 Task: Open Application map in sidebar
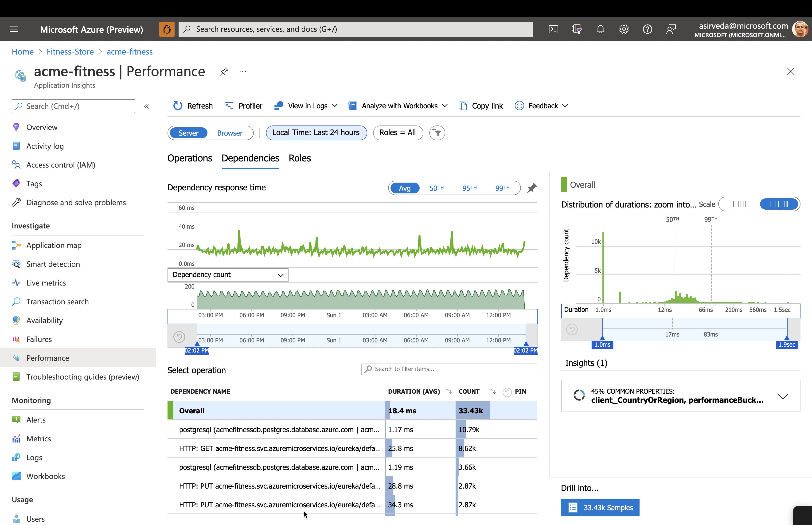(x=54, y=245)
